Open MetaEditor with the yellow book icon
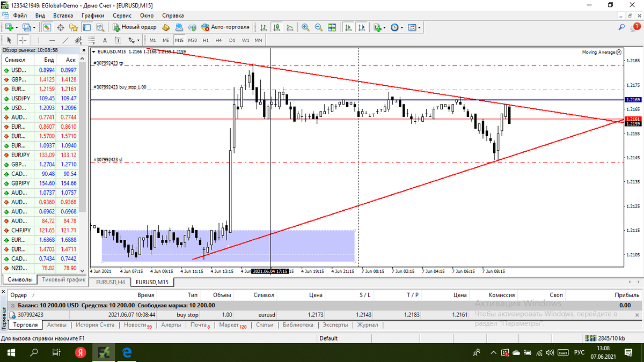644x362 pixels. pyautogui.click(x=166, y=27)
